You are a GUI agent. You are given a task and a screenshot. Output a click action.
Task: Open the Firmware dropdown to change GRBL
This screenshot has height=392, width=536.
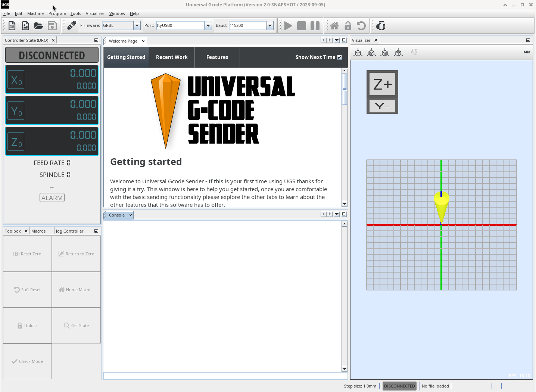(x=137, y=25)
